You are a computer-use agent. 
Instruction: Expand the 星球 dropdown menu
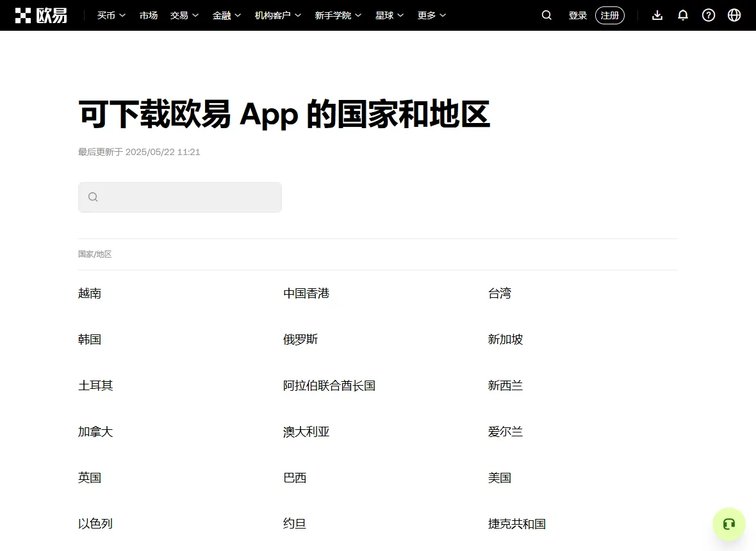click(390, 15)
